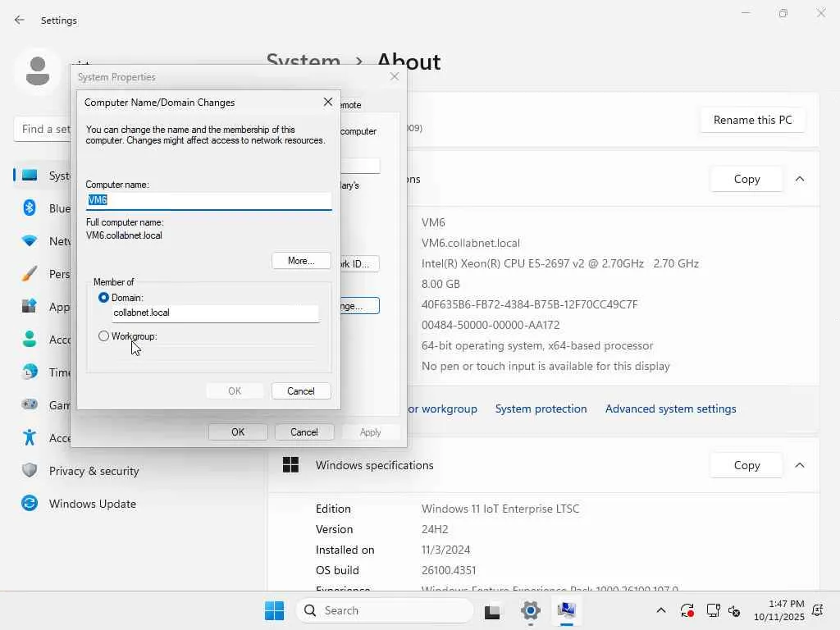The image size is (840, 630).
Task: Switch to Settings gear in taskbar
Action: click(531, 610)
